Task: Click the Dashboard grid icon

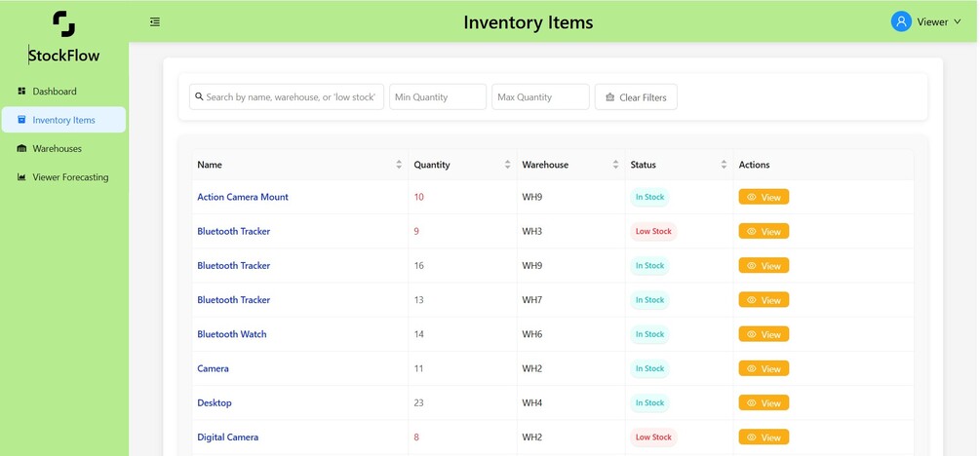Action: (21, 92)
